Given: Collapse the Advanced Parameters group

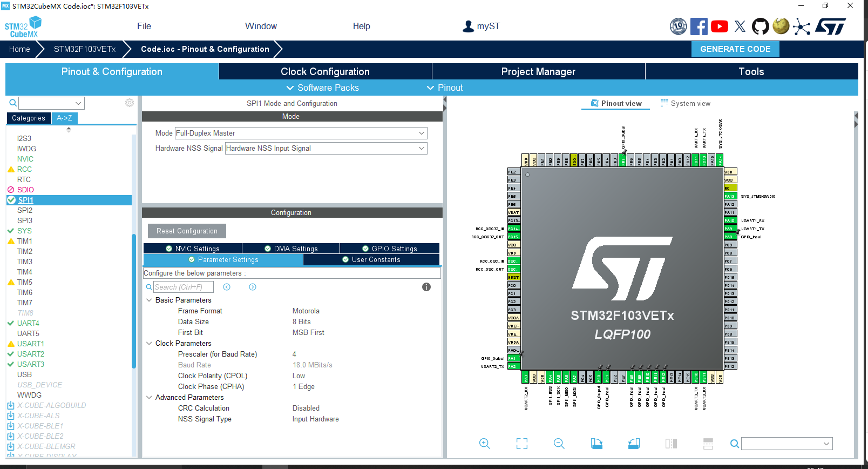Looking at the screenshot, I should click(x=149, y=397).
